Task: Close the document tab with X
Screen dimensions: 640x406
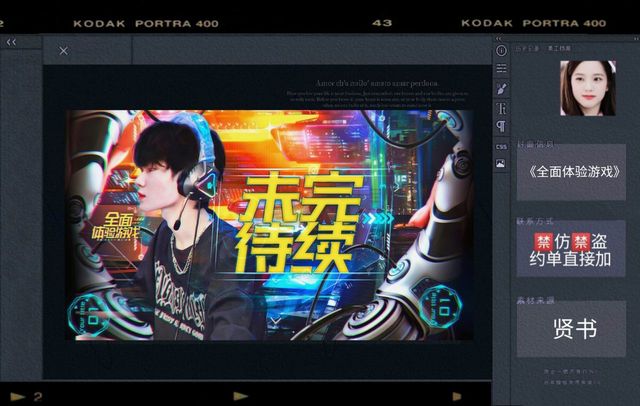Action: pyautogui.click(x=64, y=51)
